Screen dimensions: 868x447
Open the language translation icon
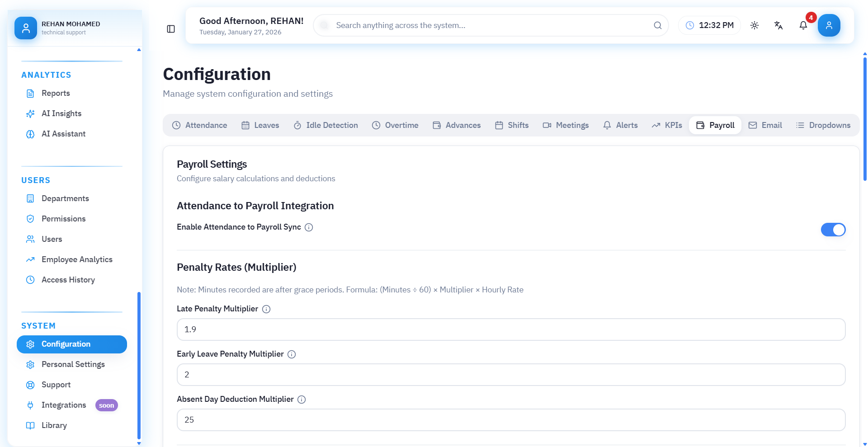(778, 25)
